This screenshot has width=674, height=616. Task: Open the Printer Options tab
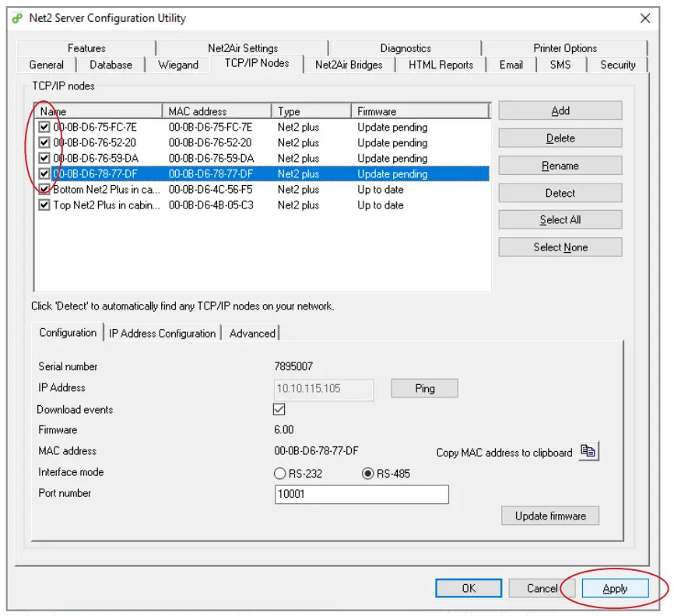pyautogui.click(x=565, y=48)
